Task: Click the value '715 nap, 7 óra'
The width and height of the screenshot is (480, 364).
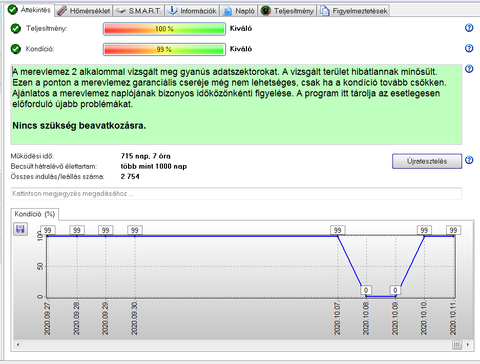Action: click(146, 156)
